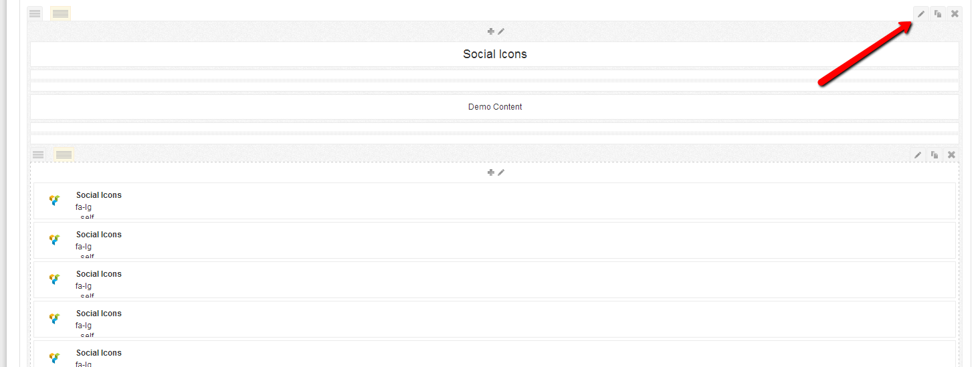Click the inner row drag handle icon
Screen dimensions: 980x367
[x=38, y=154]
